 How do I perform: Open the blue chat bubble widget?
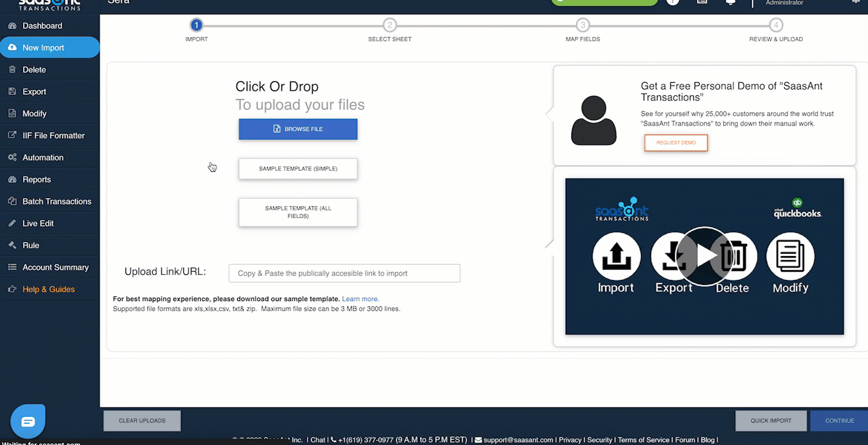click(x=28, y=421)
